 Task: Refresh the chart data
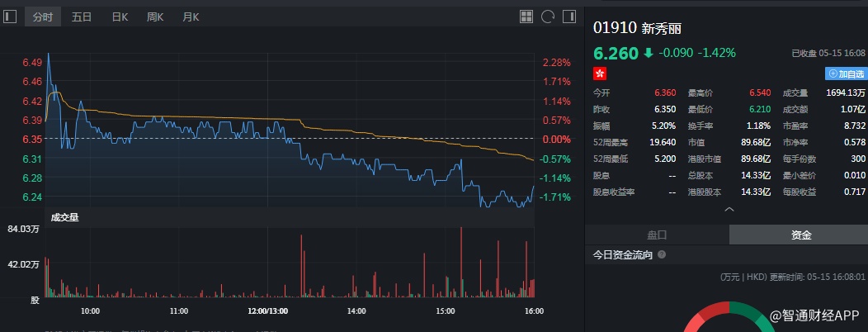[x=548, y=17]
